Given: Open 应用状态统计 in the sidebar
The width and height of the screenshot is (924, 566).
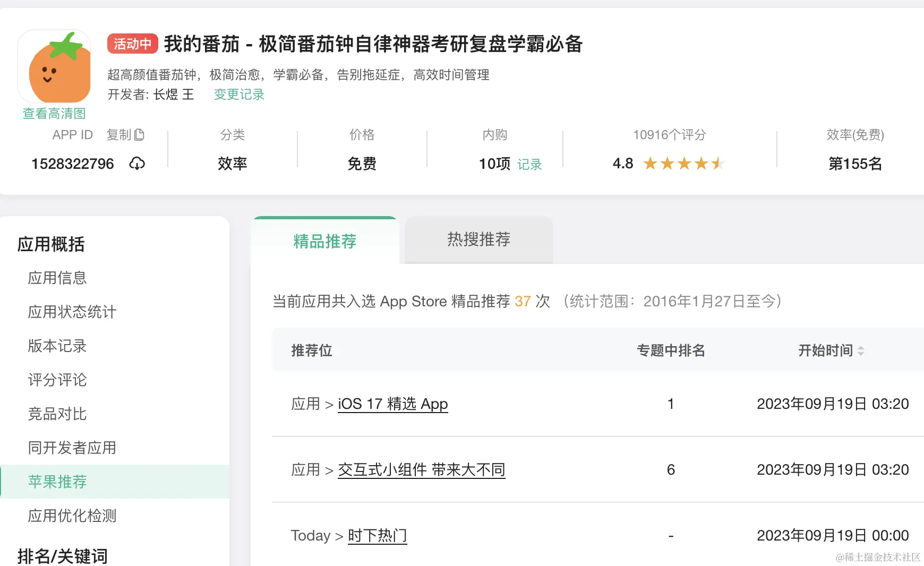Looking at the screenshot, I should (x=72, y=312).
